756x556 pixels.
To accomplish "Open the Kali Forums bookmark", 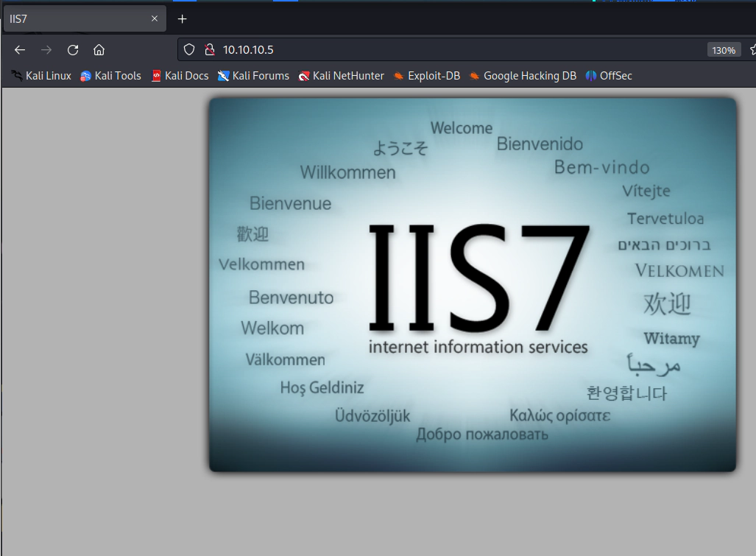I will click(254, 76).
